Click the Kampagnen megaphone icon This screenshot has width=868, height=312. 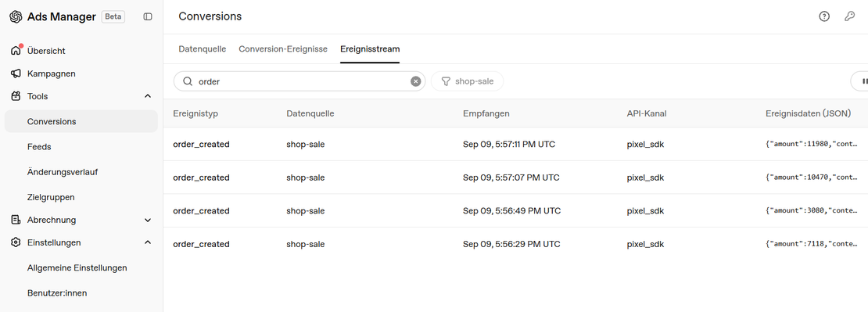(x=16, y=74)
